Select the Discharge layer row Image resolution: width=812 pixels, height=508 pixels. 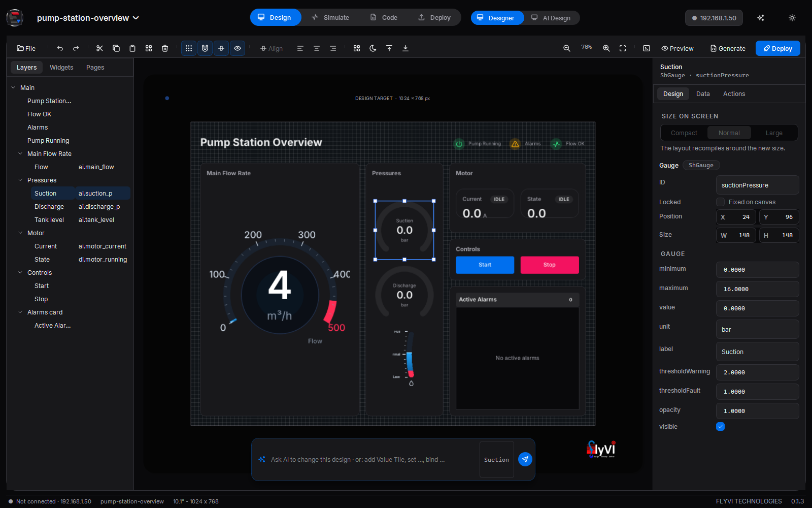click(x=80, y=207)
